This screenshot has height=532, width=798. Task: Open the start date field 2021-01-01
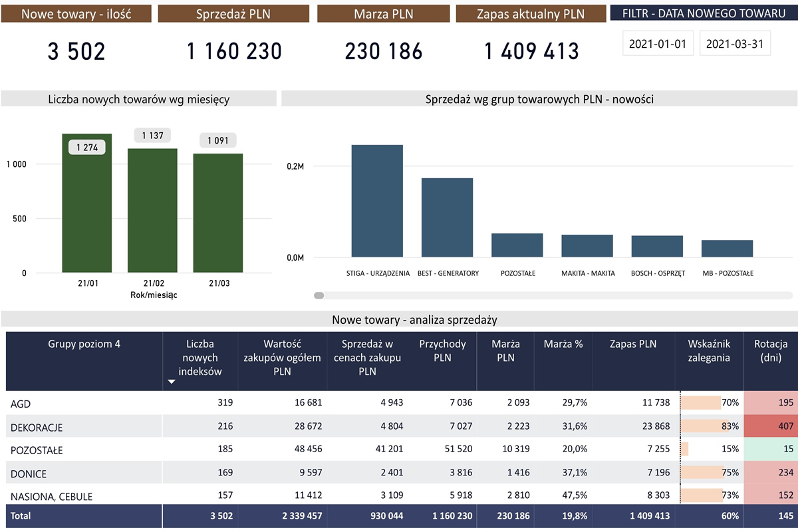coord(658,45)
